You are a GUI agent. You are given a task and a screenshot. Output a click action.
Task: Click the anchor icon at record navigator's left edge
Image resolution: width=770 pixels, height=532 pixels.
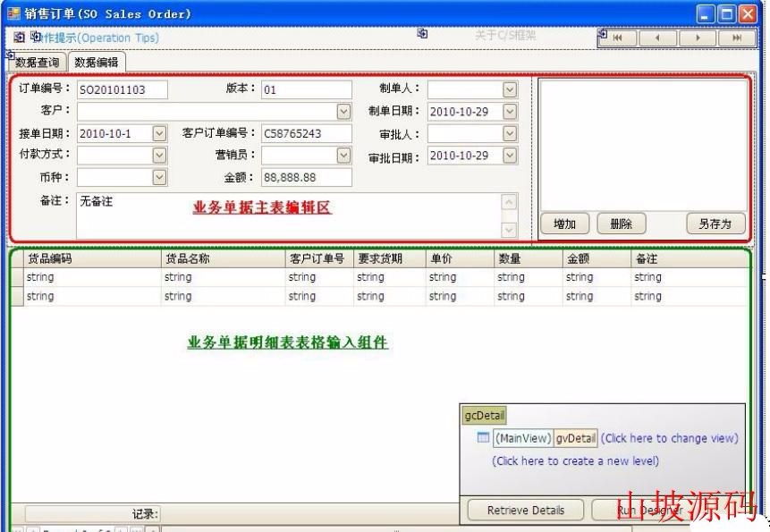tap(605, 32)
